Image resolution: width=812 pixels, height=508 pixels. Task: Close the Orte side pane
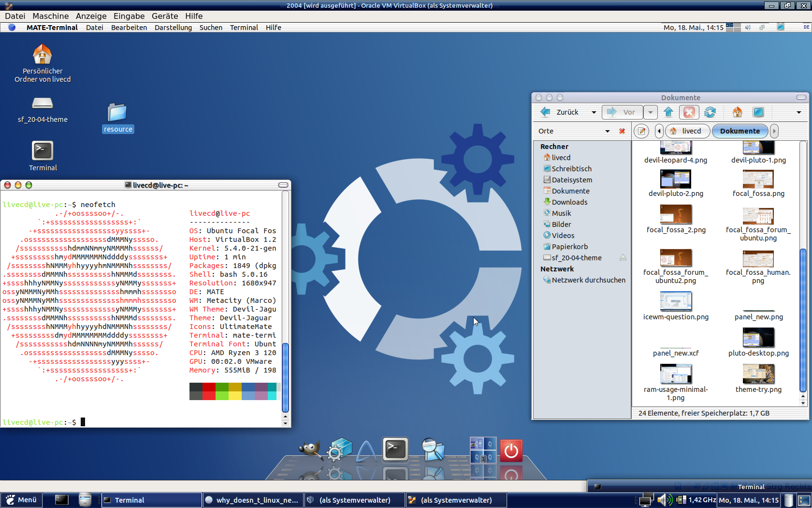(622, 131)
